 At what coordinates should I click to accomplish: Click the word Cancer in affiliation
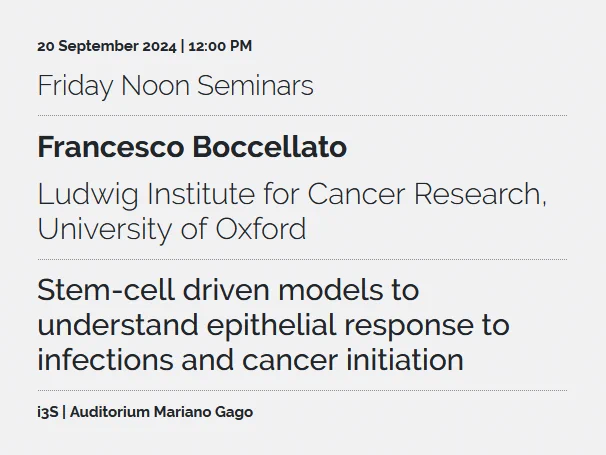[x=356, y=194]
